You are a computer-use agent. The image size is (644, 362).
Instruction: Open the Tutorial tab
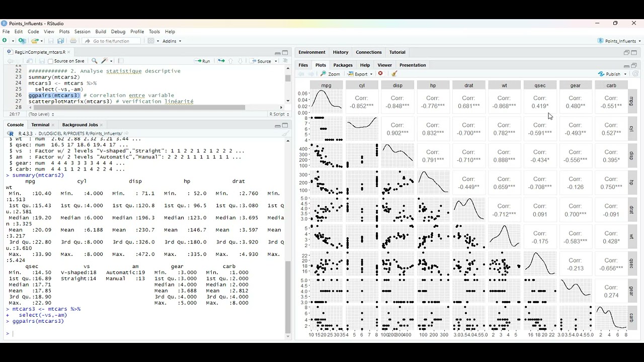397,52
